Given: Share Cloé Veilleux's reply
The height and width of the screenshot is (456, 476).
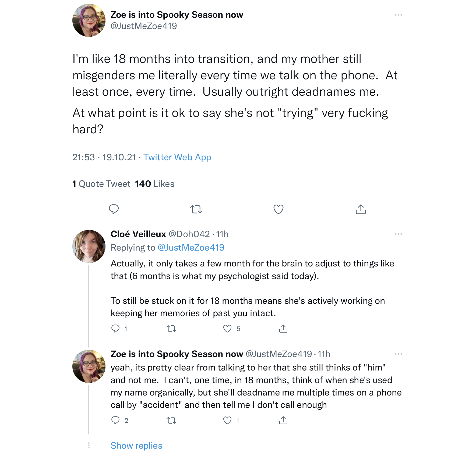Looking at the screenshot, I should coord(283,329).
